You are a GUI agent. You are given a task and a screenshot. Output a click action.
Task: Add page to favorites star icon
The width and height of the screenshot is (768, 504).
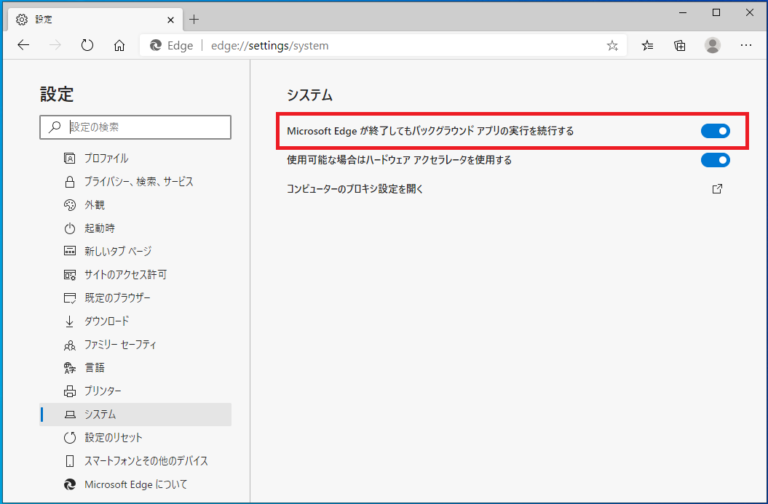tap(612, 46)
